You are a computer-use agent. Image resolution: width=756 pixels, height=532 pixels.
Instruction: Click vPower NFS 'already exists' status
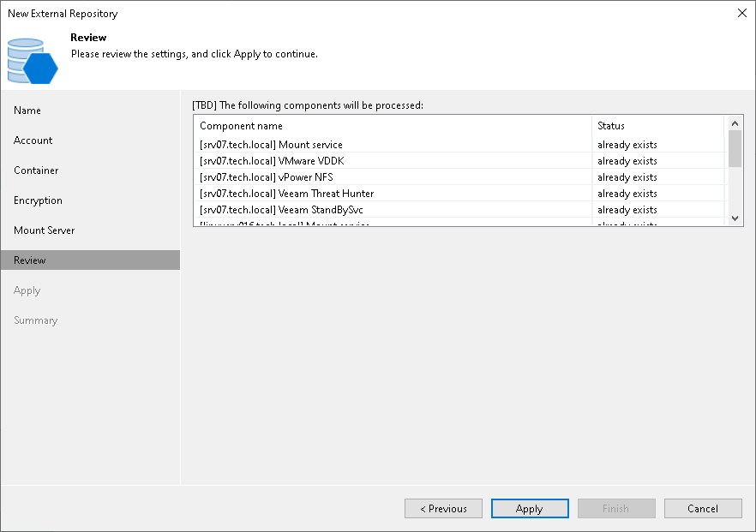(x=627, y=177)
